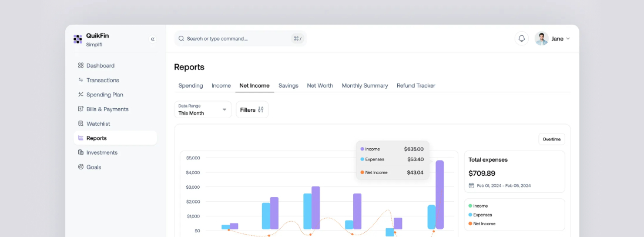Collapse the sidebar with double-chevron icon
The image size is (644, 237).
tap(153, 39)
